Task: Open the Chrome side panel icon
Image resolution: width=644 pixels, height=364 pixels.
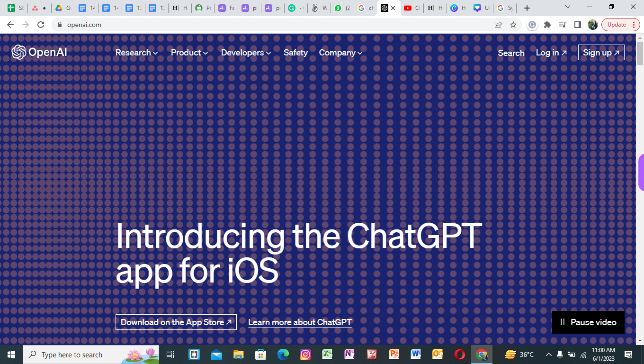Action: [578, 25]
